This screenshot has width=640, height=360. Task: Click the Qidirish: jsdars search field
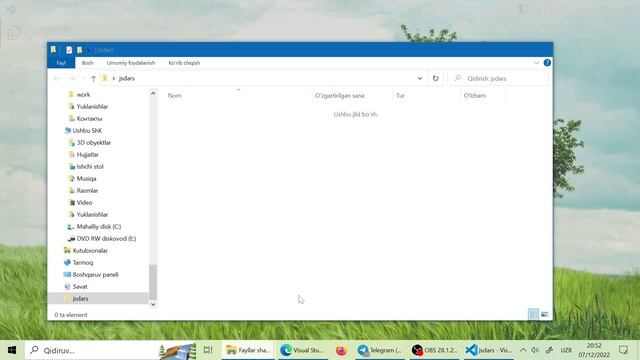498,78
